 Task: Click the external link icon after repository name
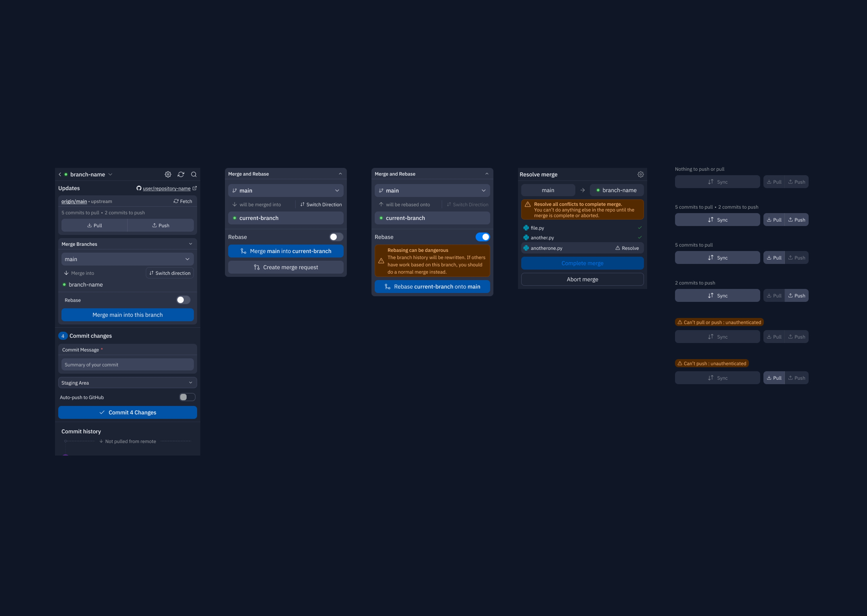point(195,188)
